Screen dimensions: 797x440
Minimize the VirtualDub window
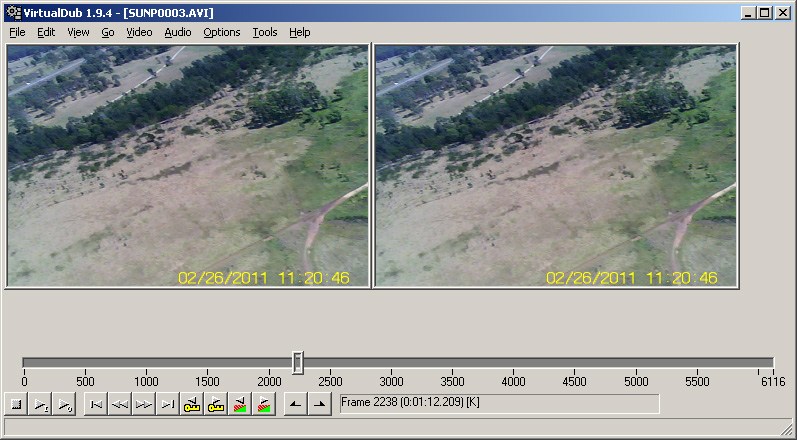click(x=748, y=13)
